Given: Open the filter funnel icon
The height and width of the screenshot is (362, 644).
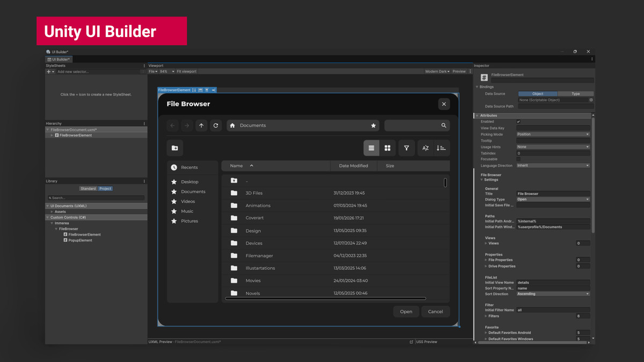Looking at the screenshot, I should point(407,148).
